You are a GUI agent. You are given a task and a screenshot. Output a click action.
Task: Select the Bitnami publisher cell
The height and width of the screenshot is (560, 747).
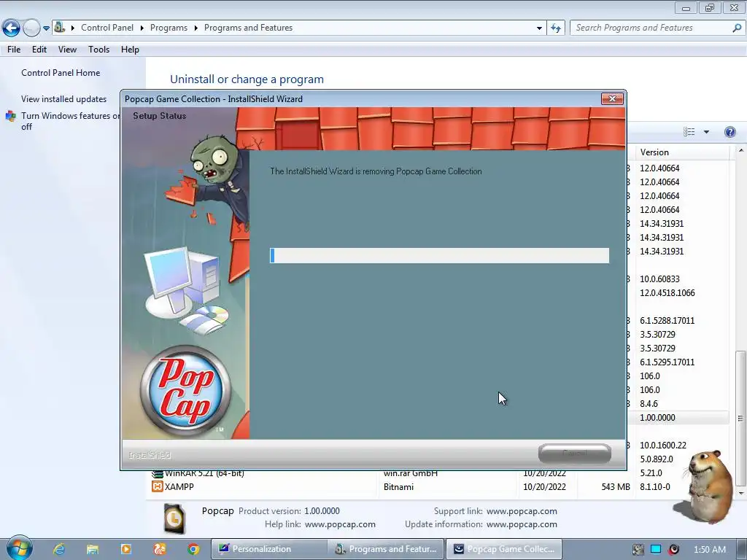coord(398,486)
